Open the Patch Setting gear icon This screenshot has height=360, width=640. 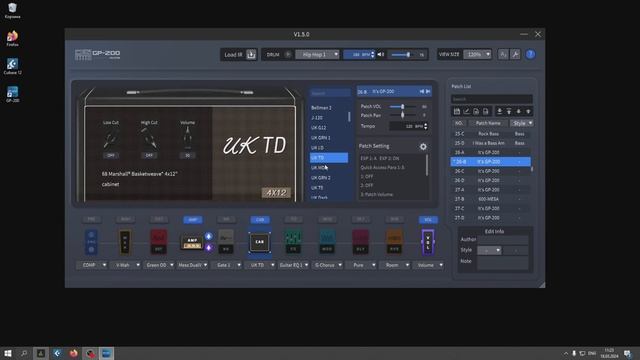423,147
